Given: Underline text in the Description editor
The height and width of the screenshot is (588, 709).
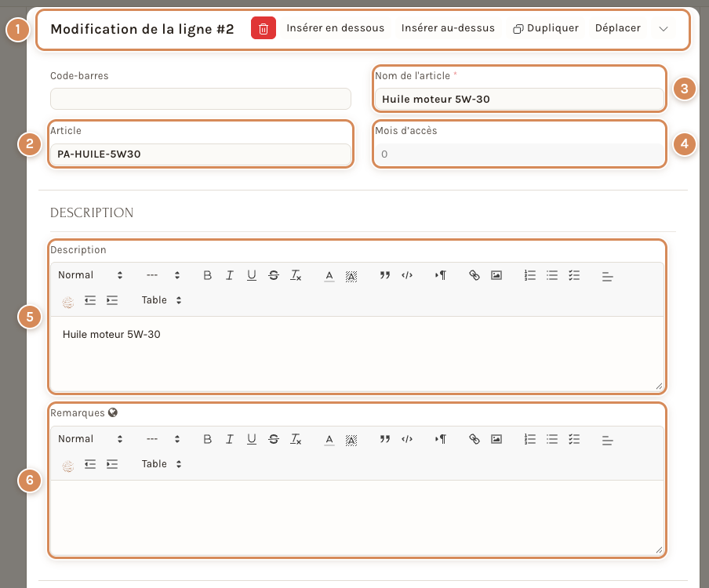Looking at the screenshot, I should (x=252, y=275).
